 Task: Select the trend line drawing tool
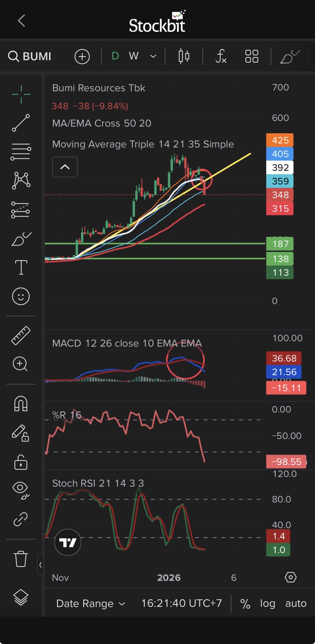[21, 123]
